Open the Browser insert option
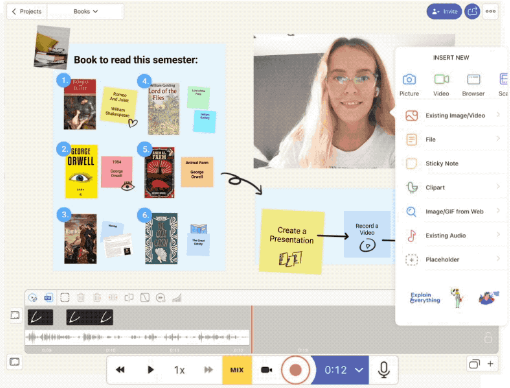510x388 pixels. [x=473, y=85]
